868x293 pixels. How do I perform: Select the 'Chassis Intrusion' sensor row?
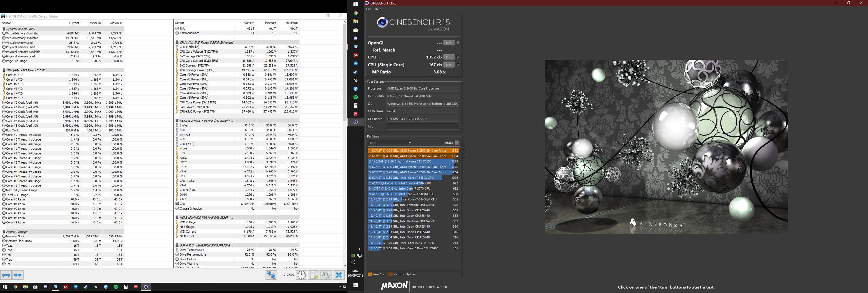pyautogui.click(x=237, y=208)
